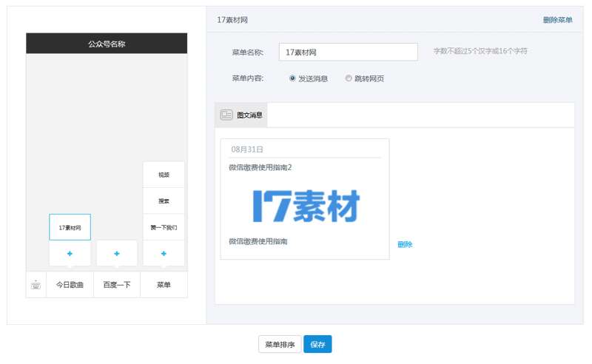Select the 搜索 submenu item
The width and height of the screenshot is (592, 364).
(164, 201)
